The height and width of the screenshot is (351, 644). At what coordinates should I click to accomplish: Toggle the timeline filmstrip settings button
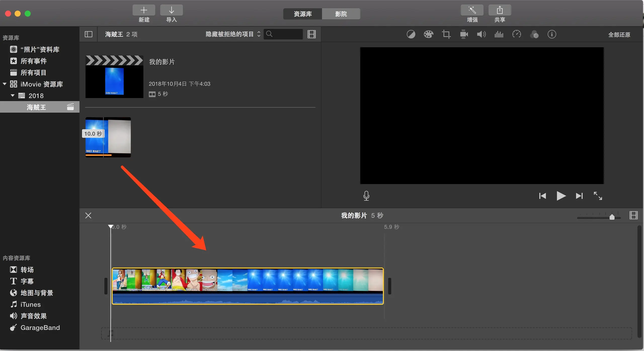(633, 215)
